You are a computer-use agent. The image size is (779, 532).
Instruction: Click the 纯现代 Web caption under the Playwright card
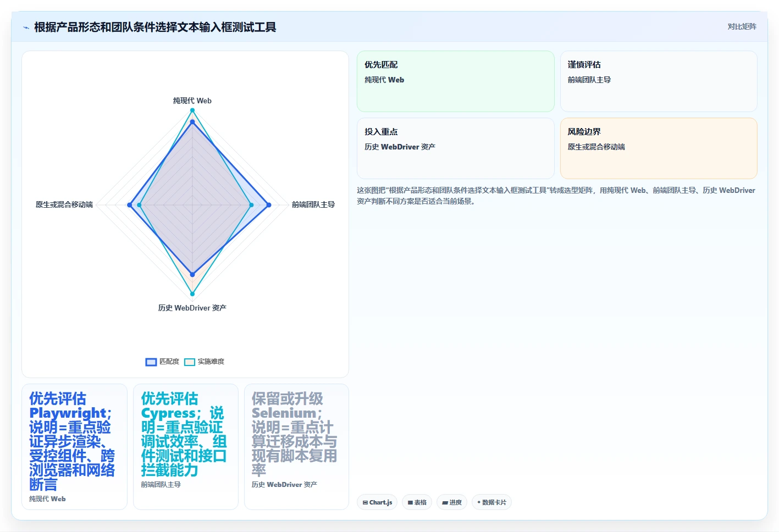click(47, 499)
